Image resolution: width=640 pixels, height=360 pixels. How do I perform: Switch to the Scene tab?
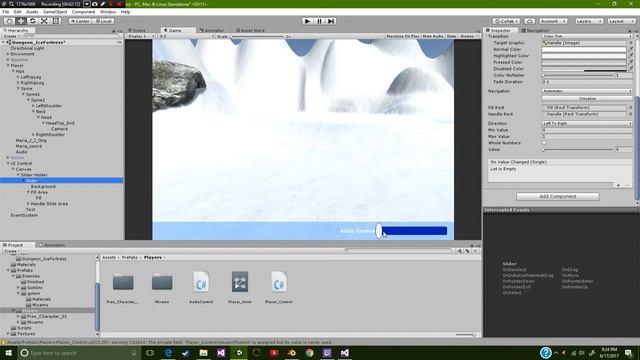pyautogui.click(x=138, y=30)
